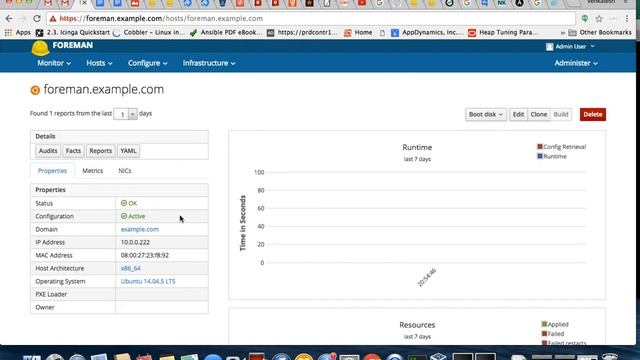Image resolution: width=640 pixels, height=360 pixels.
Task: Click the green Active configuration icon
Action: coord(124,216)
